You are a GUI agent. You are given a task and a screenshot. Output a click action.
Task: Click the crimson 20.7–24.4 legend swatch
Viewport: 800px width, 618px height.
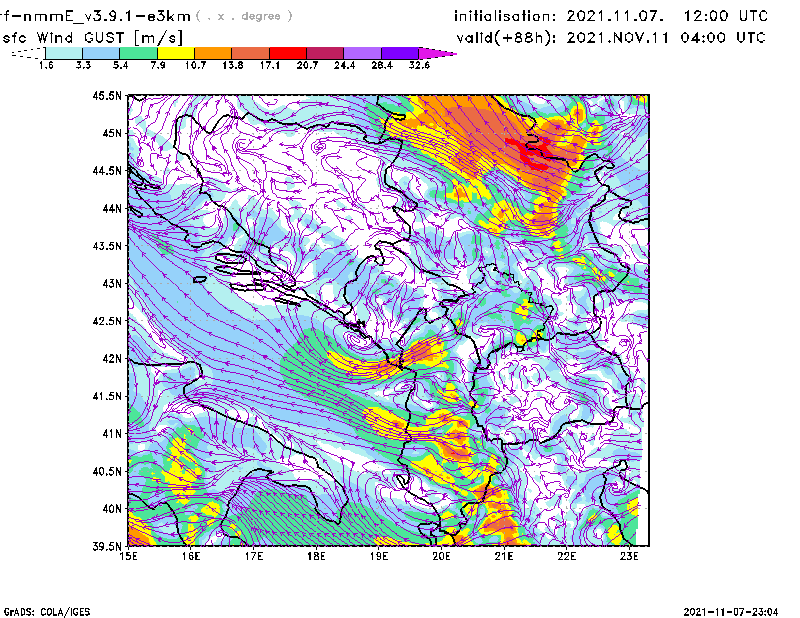[x=325, y=53]
